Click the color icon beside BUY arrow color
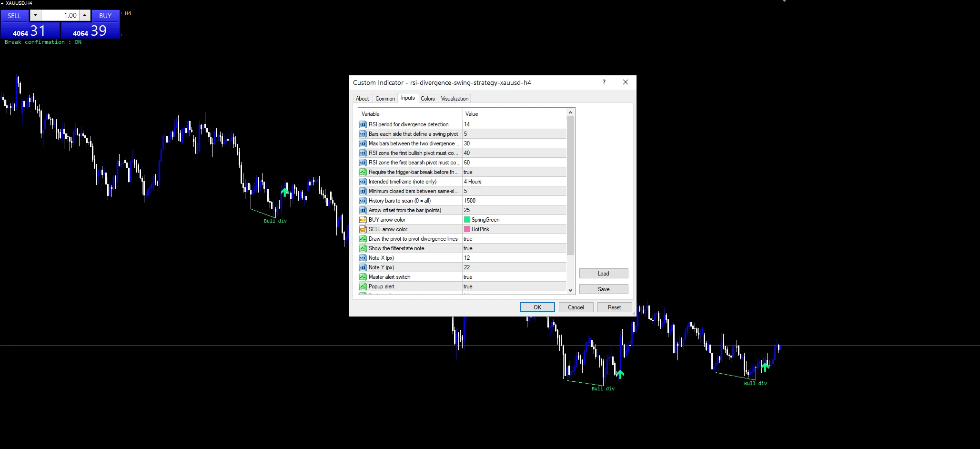 tap(363, 220)
